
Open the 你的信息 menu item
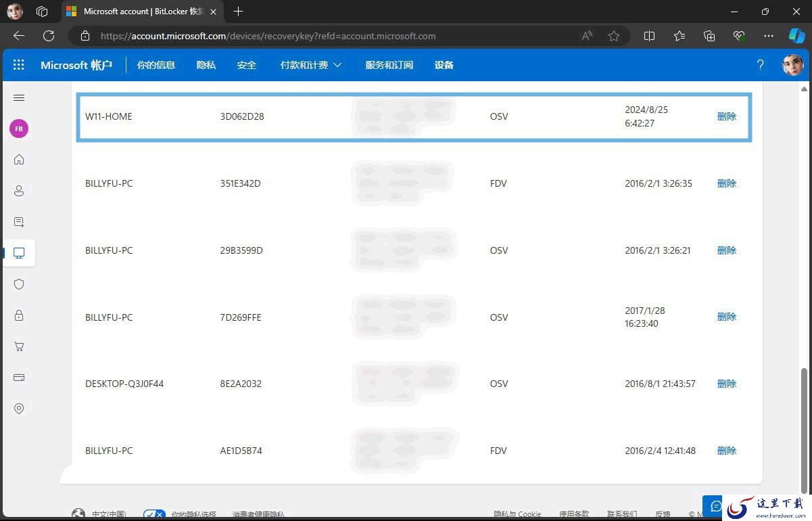(x=156, y=65)
